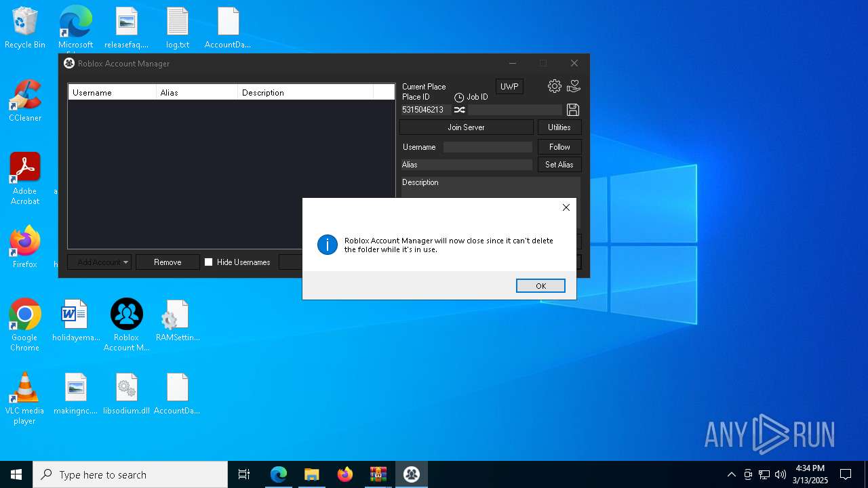Click the clock icon beside Job ID
This screenshot has height=488, width=868.
click(459, 98)
